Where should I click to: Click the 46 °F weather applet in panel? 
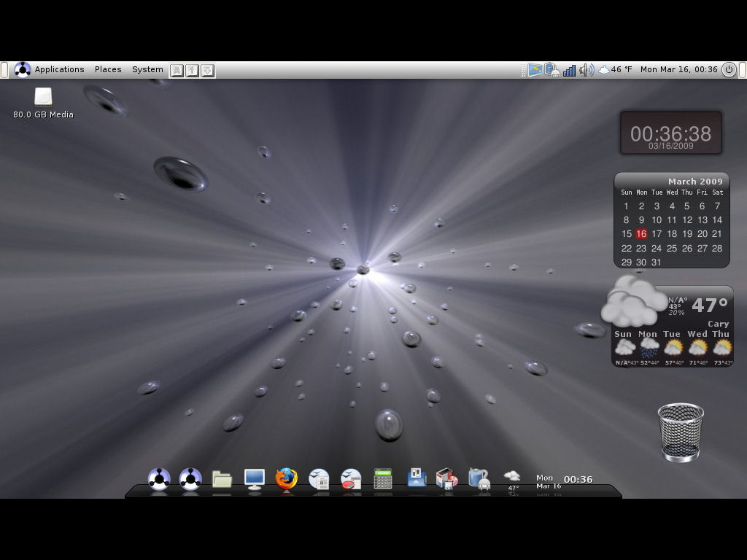[x=615, y=70]
